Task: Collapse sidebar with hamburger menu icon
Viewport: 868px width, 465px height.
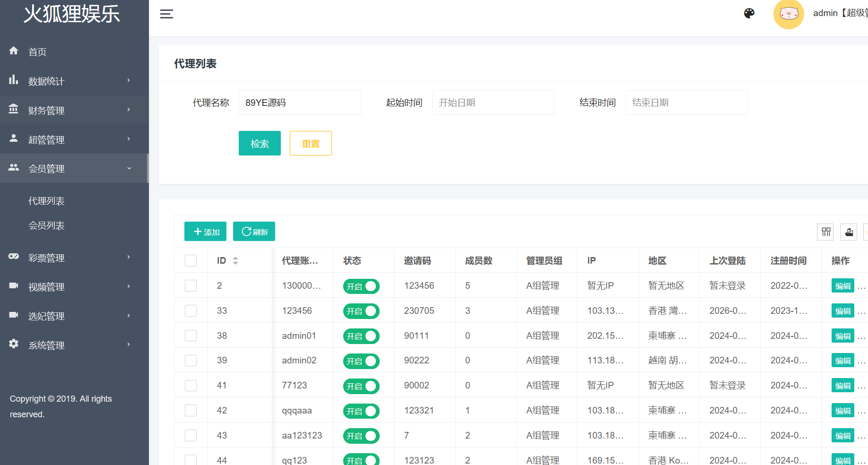Action: (x=166, y=14)
